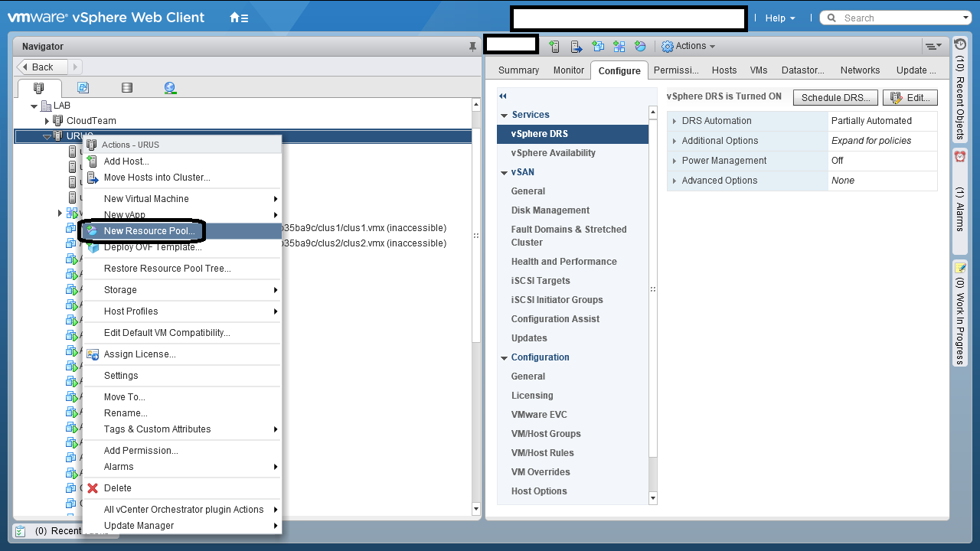The width and height of the screenshot is (980, 551).
Task: Expand the CloudTeam cluster tree node
Action: [47, 121]
